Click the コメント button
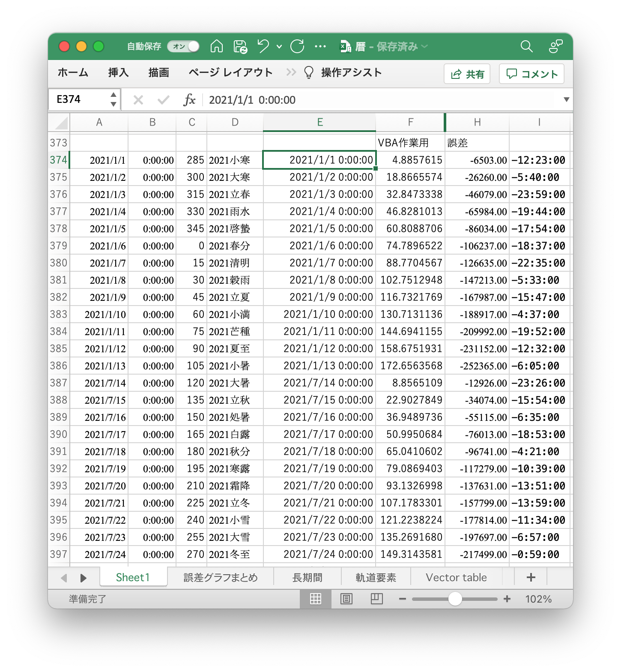This screenshot has height=672, width=621. [532, 74]
